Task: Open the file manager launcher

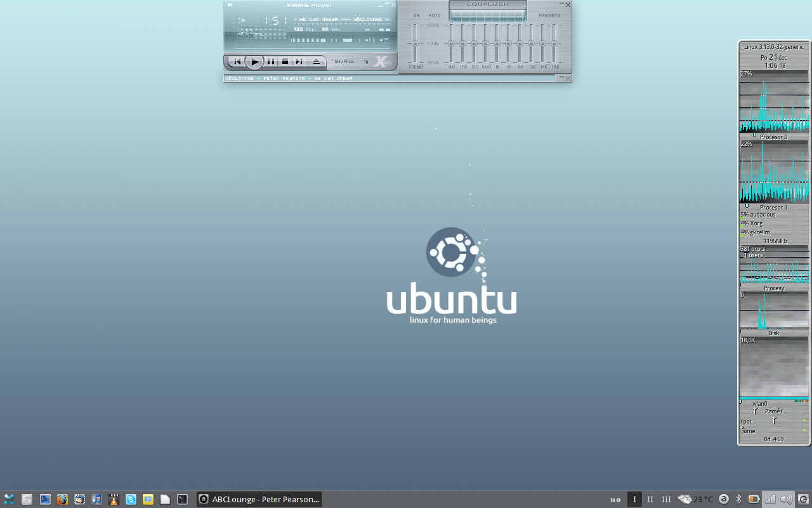Action: tap(27, 499)
